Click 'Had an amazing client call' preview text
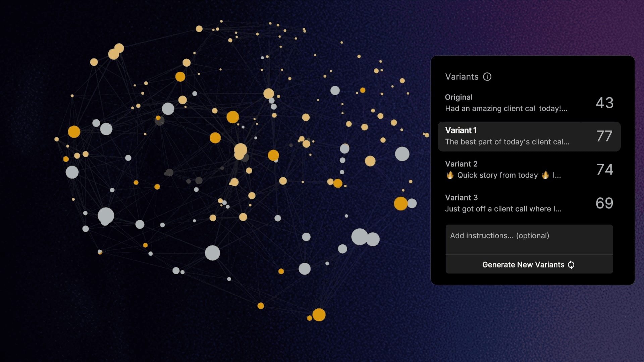Image resolution: width=644 pixels, height=362 pixels. pos(506,109)
